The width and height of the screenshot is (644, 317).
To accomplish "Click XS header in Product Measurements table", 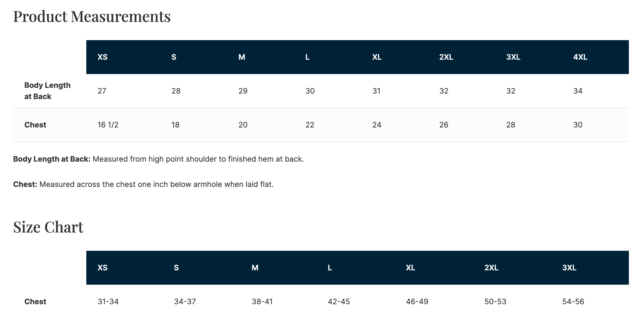I will point(102,57).
